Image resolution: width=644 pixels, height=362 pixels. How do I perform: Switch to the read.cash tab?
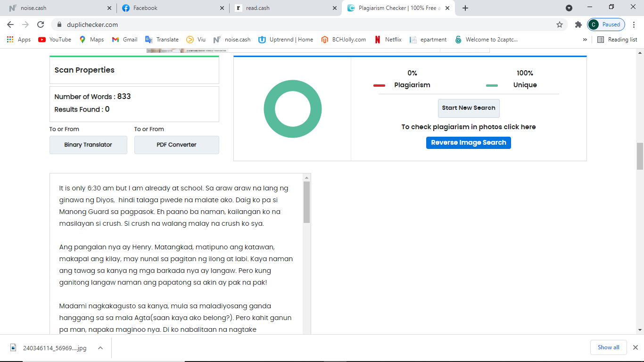click(x=285, y=8)
